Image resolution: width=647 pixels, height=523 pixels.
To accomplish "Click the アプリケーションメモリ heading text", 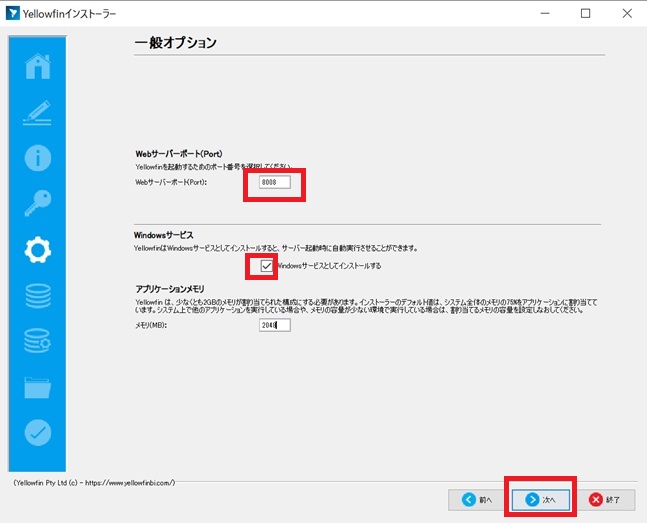I will coord(170,289).
